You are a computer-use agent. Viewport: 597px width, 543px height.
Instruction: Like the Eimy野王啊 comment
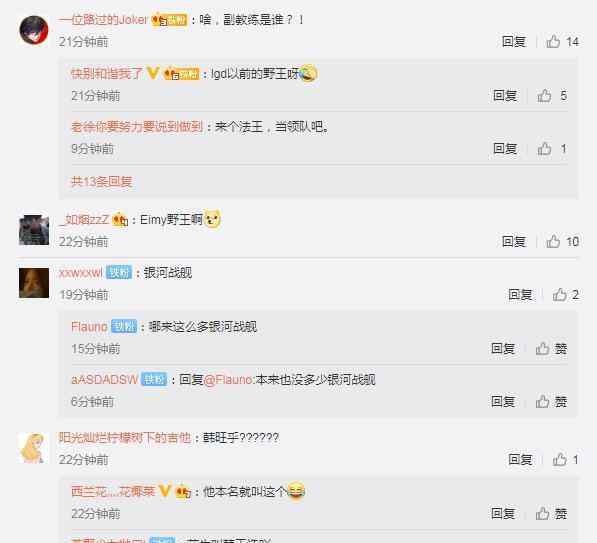point(562,241)
